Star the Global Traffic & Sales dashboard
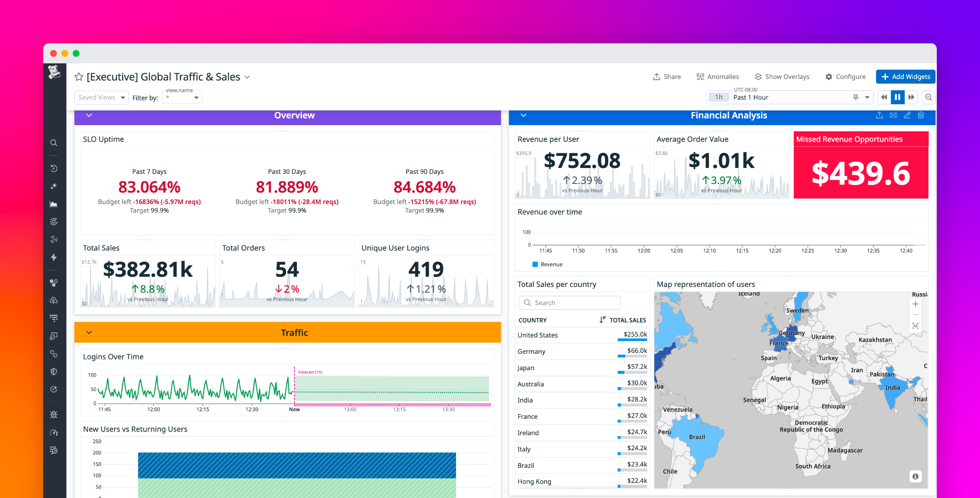Screen dimensions: 980x498 point(78,77)
